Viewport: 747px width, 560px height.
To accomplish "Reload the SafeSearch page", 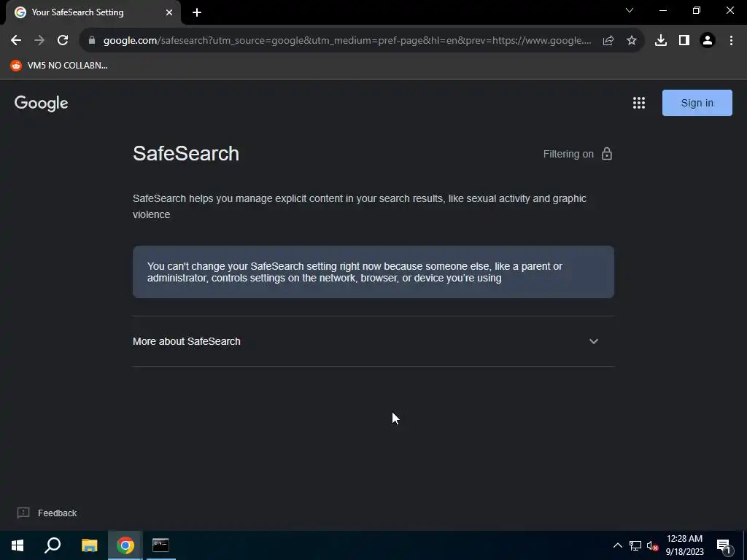I will 63,41.
